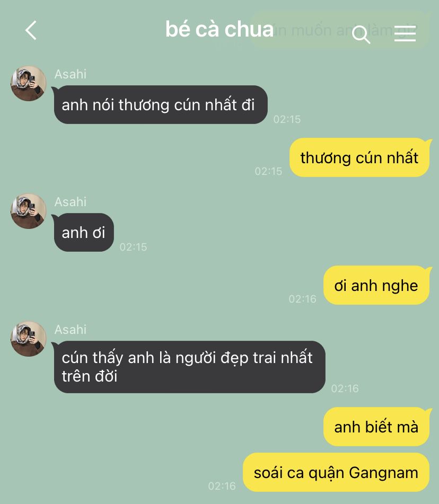The image size is (439, 504).
Task: Tap the Asahi name above the 'cún thấy anh' message
Action: point(71,330)
